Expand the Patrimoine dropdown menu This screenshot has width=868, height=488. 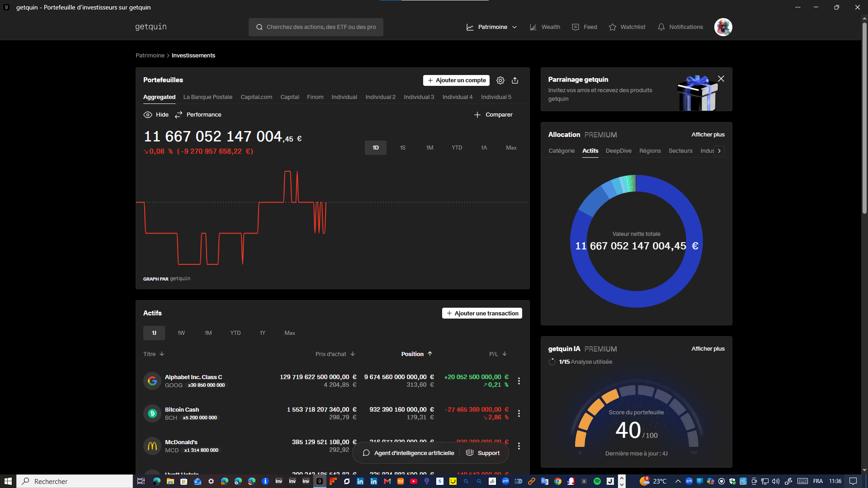pos(492,27)
